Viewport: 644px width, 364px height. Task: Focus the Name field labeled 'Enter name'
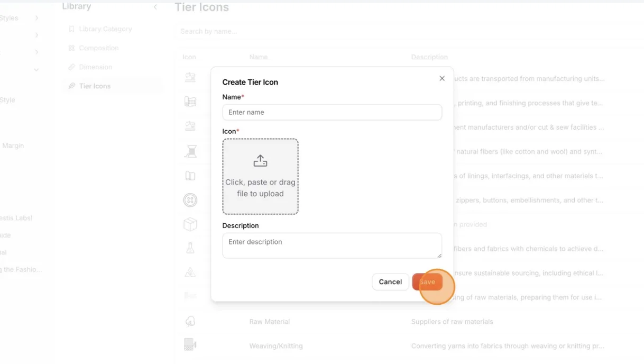[332, 112]
